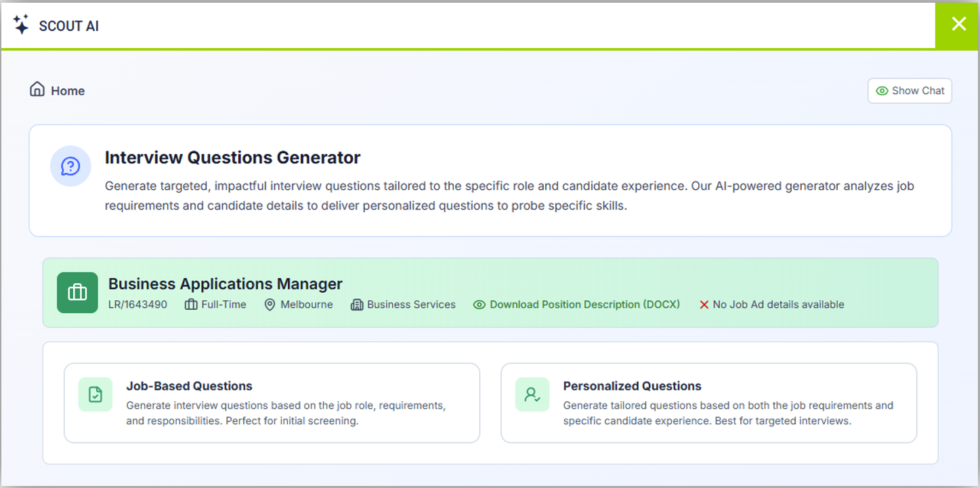980x488 pixels.
Task: Click eye icon next to Download Position Description
Action: click(480, 305)
